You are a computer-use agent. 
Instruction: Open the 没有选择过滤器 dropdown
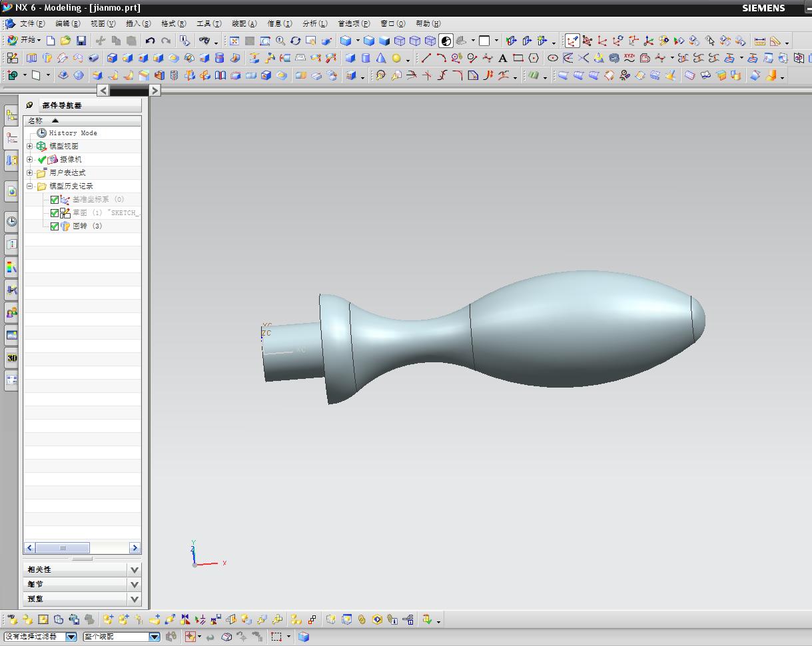(71, 637)
